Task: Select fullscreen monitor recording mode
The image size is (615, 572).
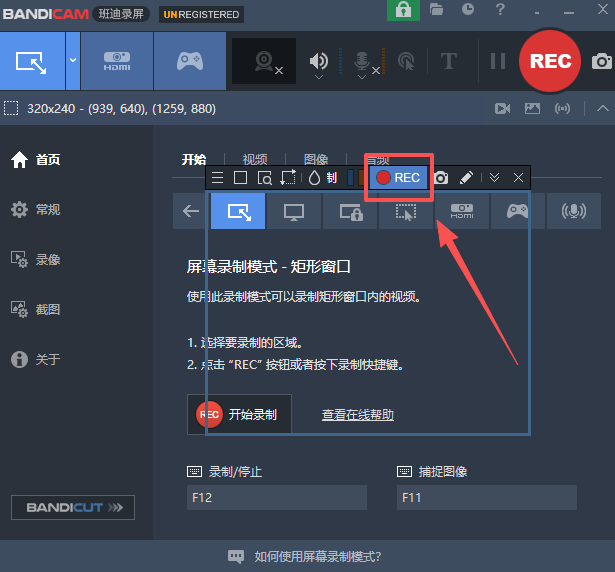Action: (294, 211)
